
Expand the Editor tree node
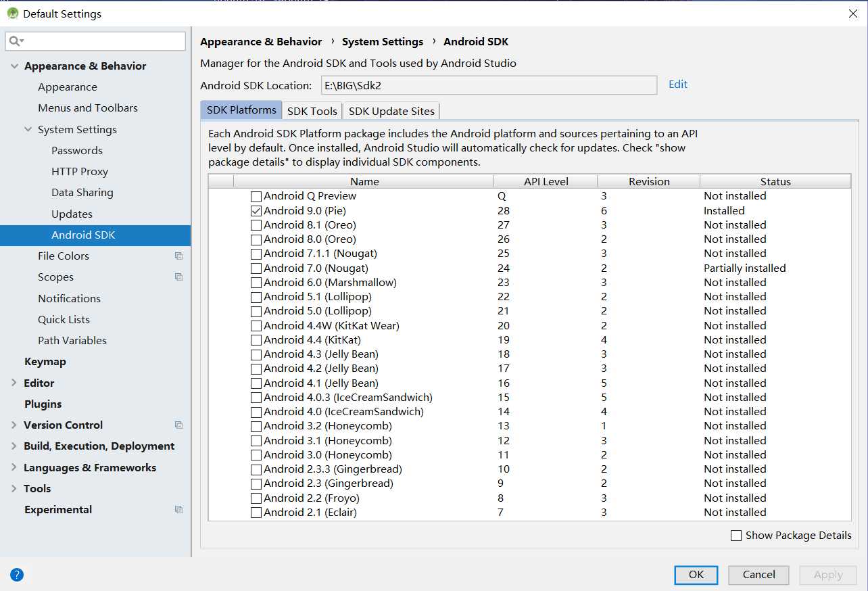[14, 383]
